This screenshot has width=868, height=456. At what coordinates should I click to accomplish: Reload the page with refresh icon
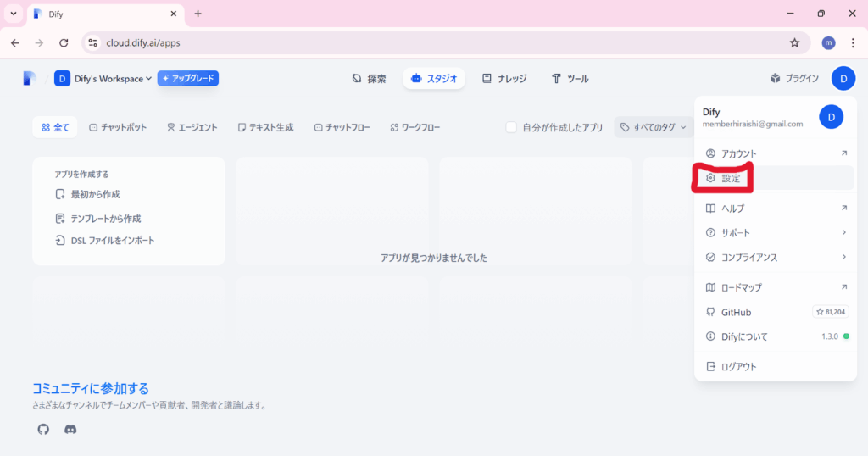pos(64,42)
